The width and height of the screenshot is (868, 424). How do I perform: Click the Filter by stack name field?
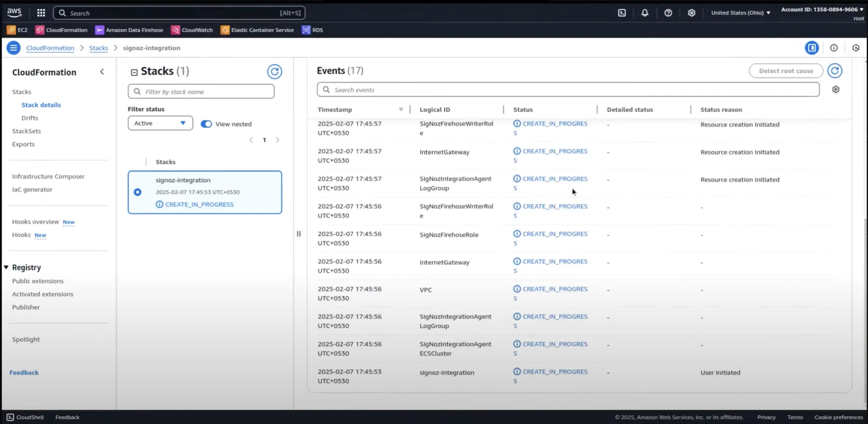click(x=201, y=91)
